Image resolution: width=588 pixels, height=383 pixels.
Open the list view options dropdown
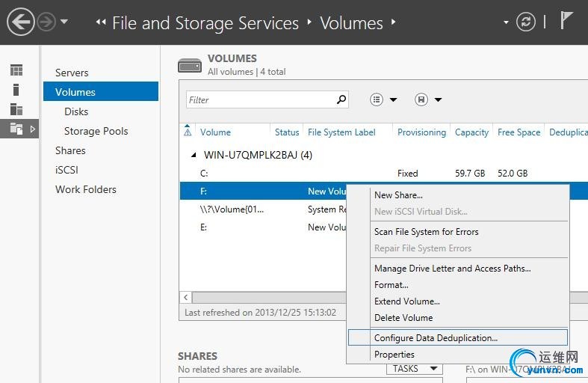[x=384, y=99]
